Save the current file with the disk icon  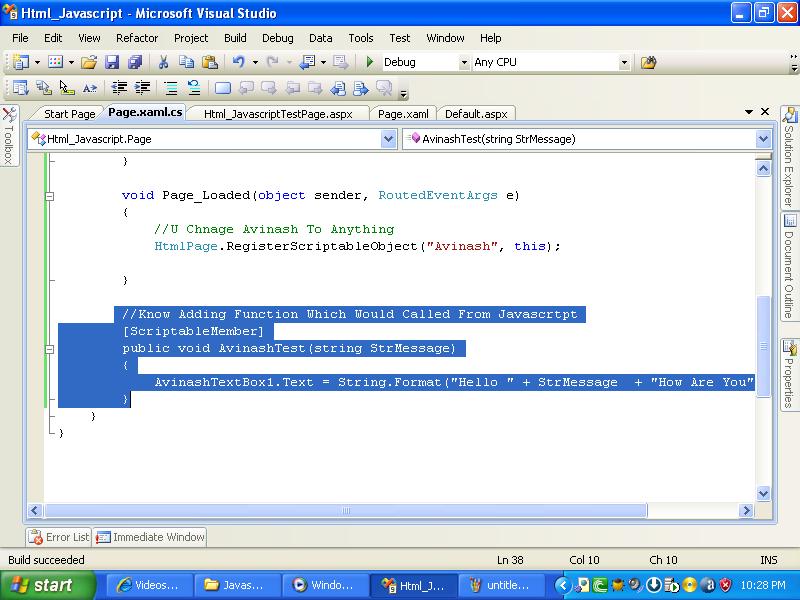(112, 62)
